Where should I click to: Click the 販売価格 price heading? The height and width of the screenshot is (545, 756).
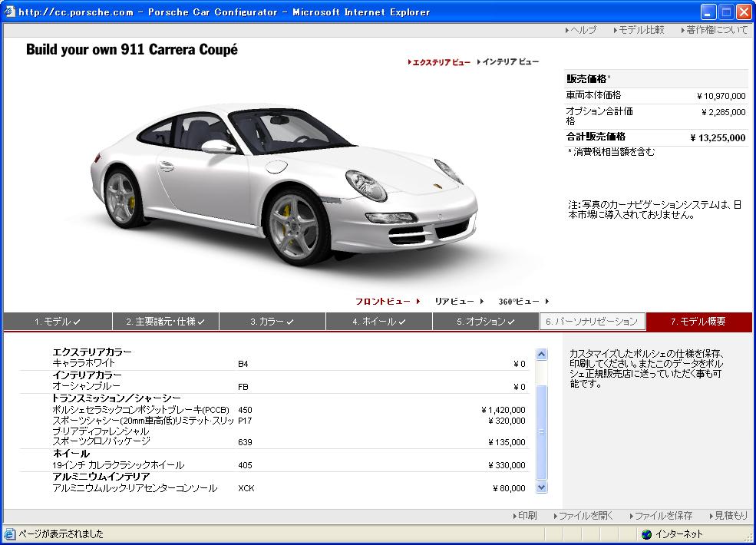click(x=587, y=78)
